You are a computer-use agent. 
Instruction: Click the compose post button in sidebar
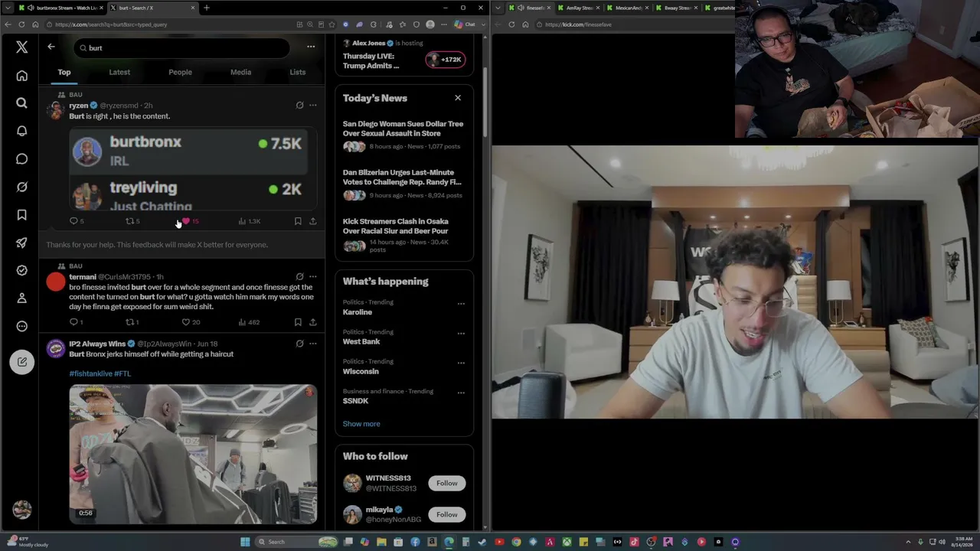21,362
